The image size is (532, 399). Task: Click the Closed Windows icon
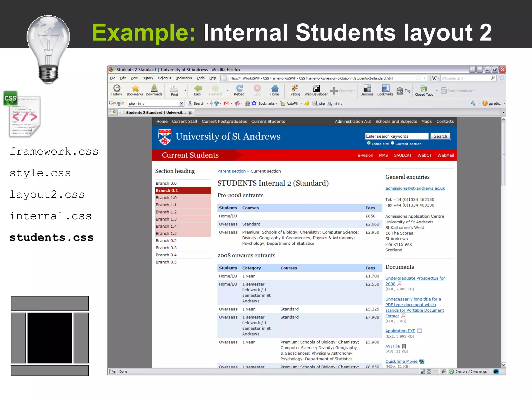[x=444, y=91]
